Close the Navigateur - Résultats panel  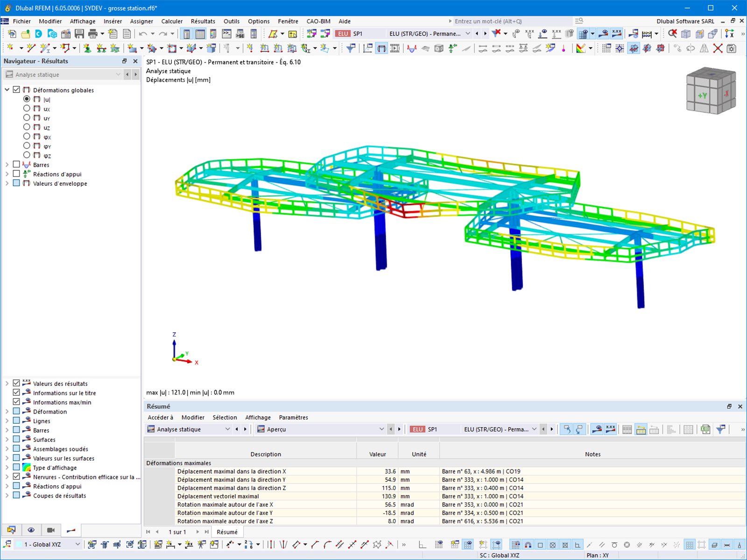tap(135, 61)
